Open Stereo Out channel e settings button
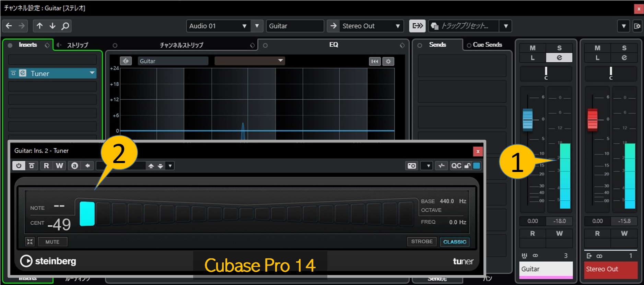This screenshot has width=644, height=285. (624, 58)
